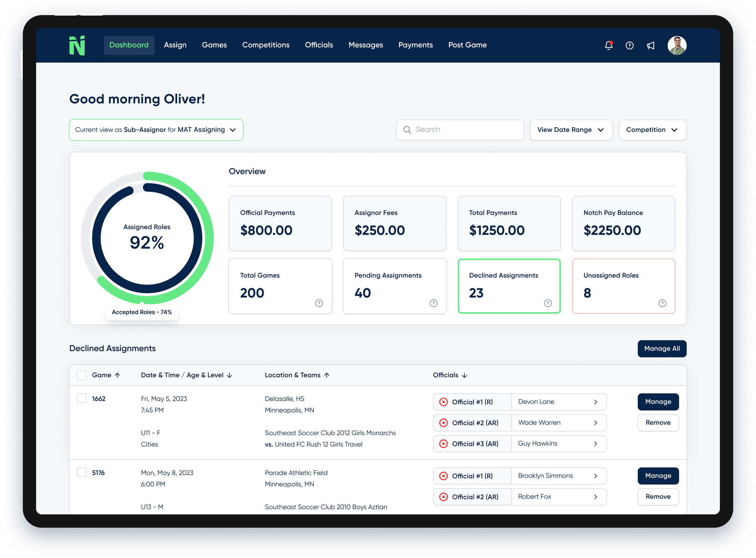Click the Parade Athletic Field location

(296, 473)
